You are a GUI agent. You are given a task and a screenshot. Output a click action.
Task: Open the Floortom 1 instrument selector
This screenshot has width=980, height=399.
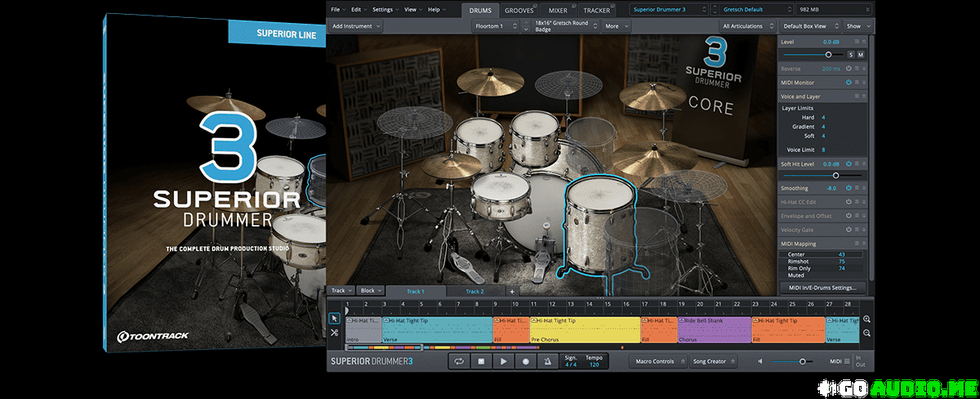pos(496,26)
